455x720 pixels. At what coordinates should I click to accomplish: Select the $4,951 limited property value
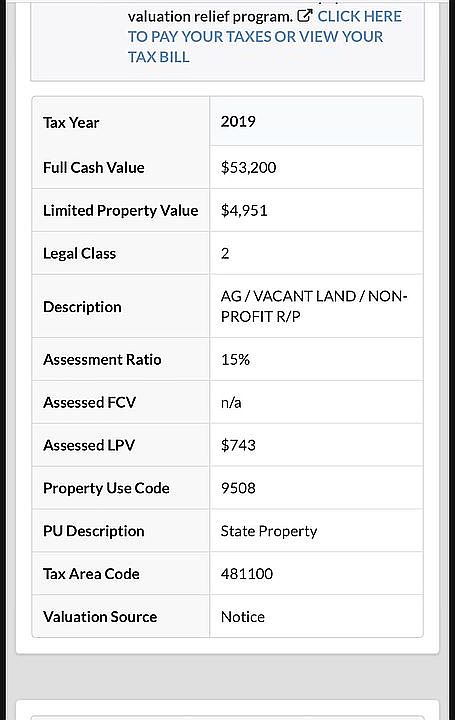tap(244, 210)
